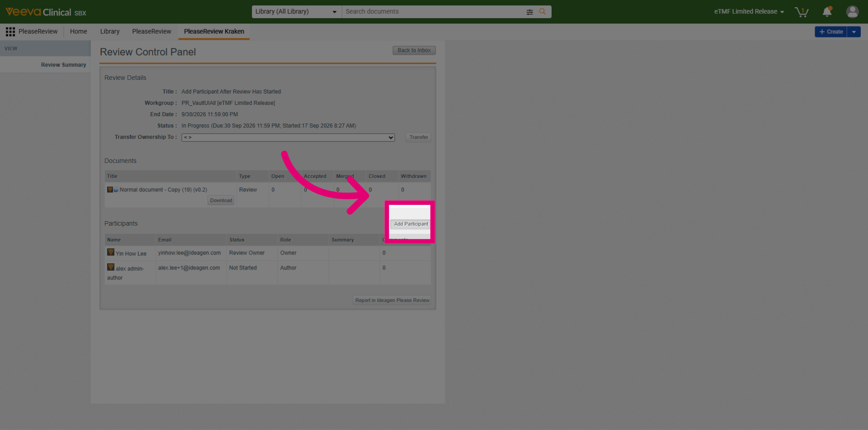
Task: Switch to the Library tab
Action: coord(110,32)
